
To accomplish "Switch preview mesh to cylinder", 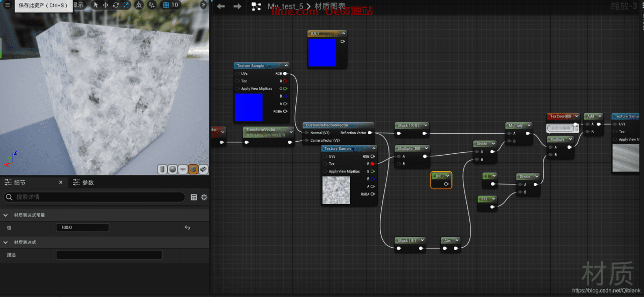I will (163, 169).
